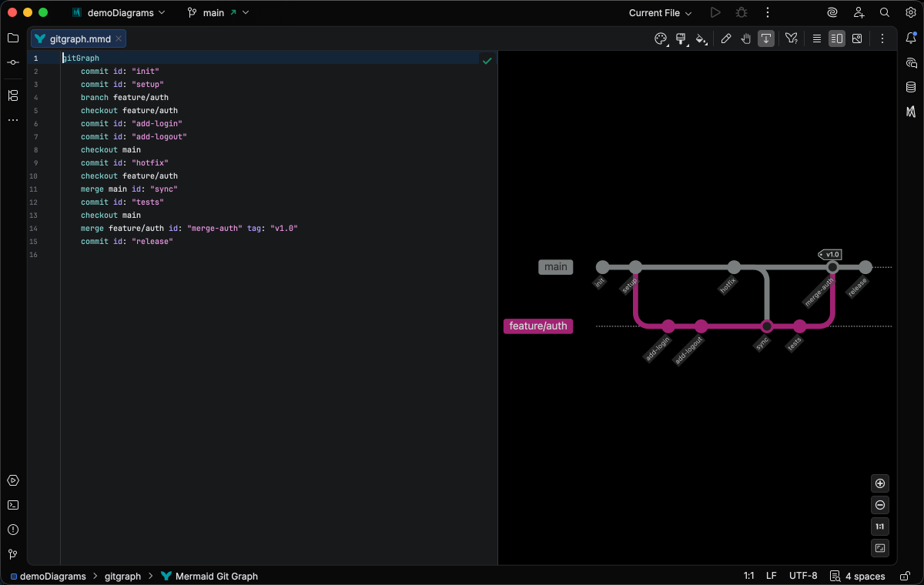Click the sync merge commit node
Screen dimensions: 924x585
pyautogui.click(x=767, y=326)
